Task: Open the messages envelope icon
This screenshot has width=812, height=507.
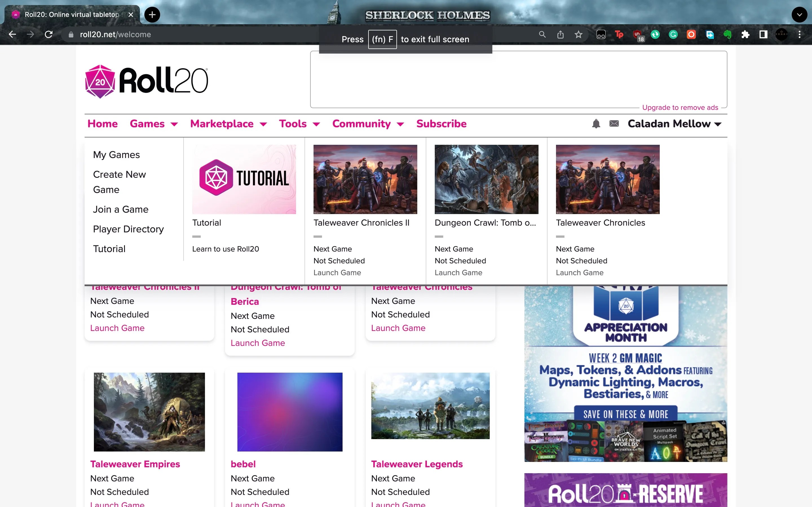Action: coord(614,124)
